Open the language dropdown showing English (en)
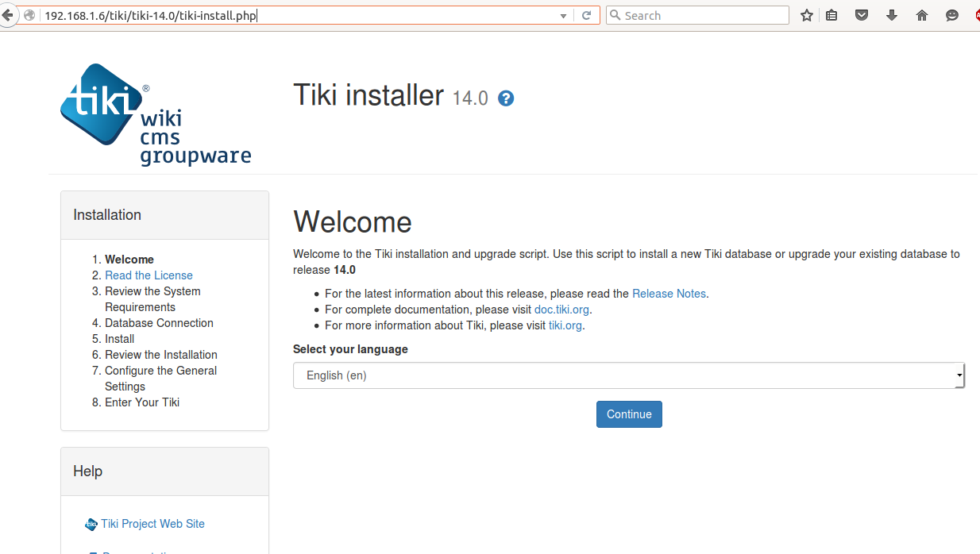980x554 pixels. click(629, 375)
